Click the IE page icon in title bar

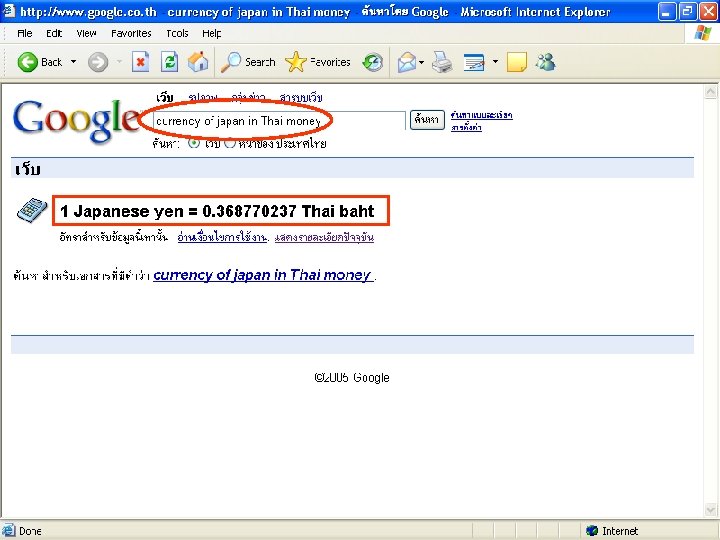coord(9,11)
